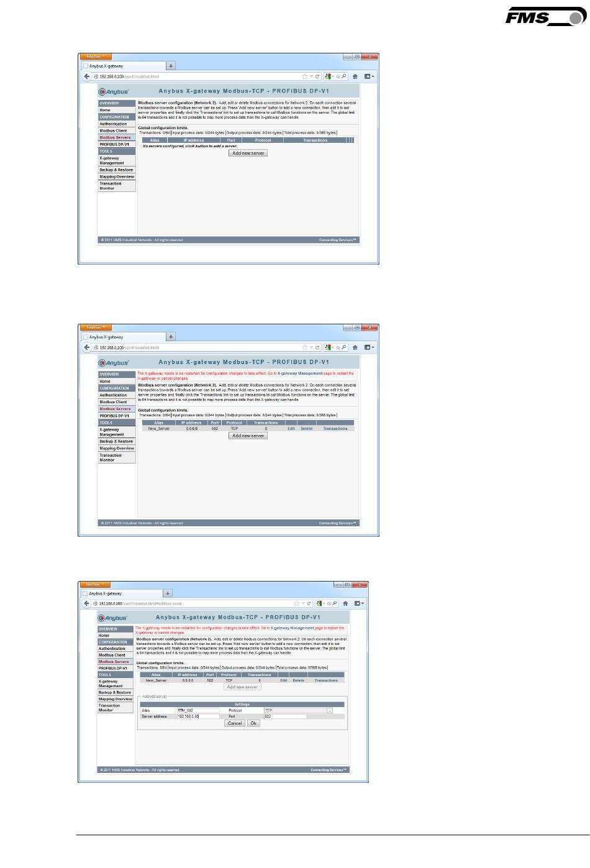Open Google search engine dropdown in second screenshot
This screenshot has width=590, height=868.
pos(329,347)
